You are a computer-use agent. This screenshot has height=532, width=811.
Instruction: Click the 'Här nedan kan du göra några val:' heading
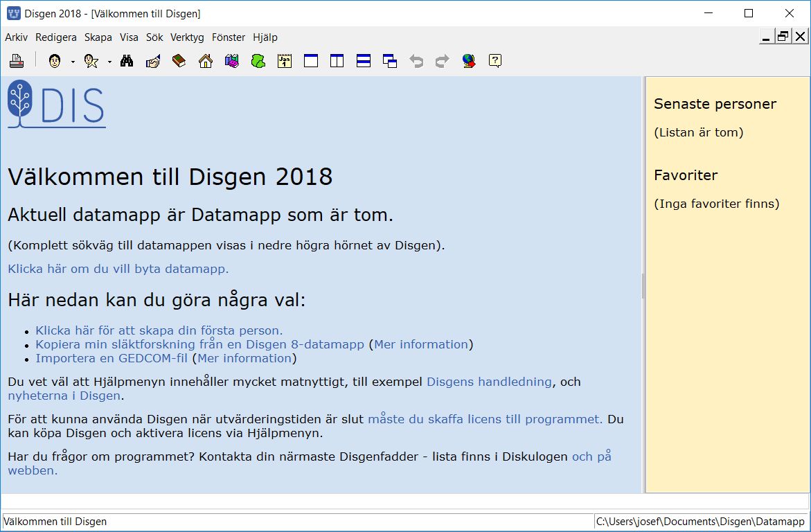(x=157, y=300)
